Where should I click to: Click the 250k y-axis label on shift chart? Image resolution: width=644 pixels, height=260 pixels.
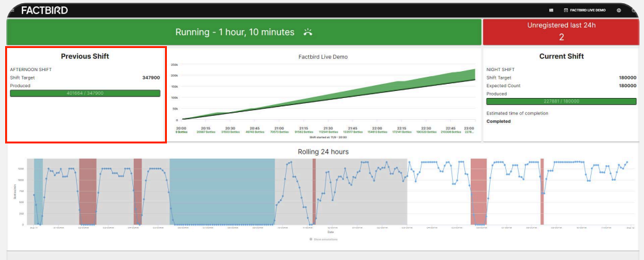tap(175, 65)
